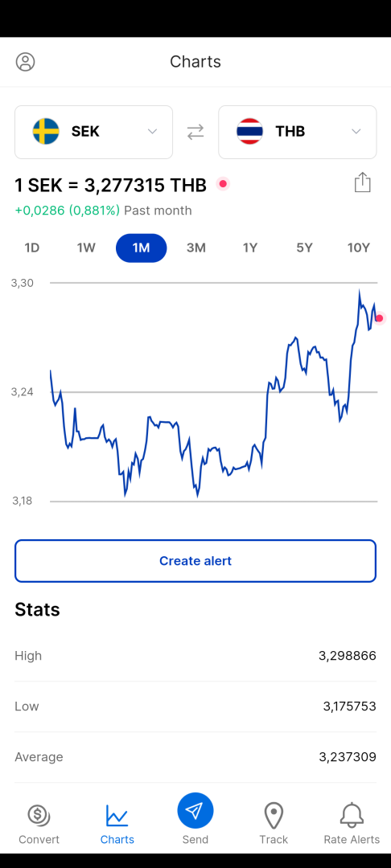Select the 1W time range
This screenshot has width=391, height=868.
click(x=86, y=248)
